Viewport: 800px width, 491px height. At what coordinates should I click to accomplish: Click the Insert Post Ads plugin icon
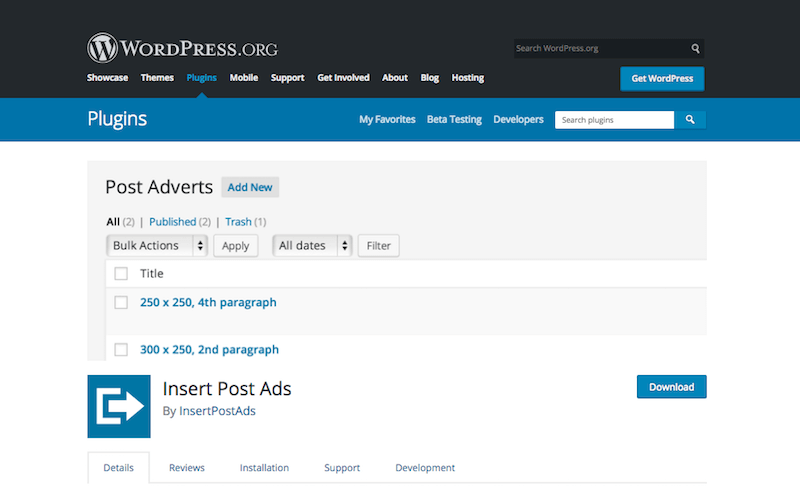coord(119,406)
